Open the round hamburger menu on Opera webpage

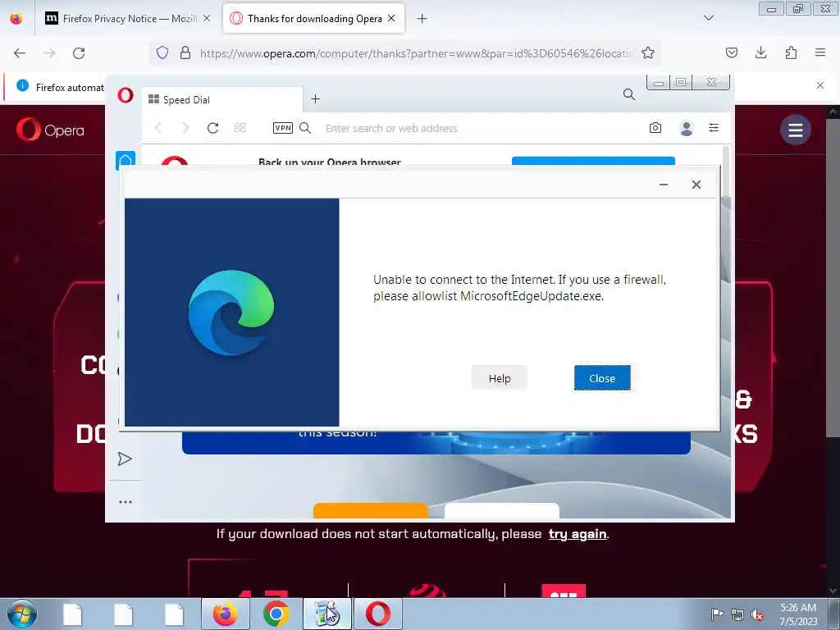[x=796, y=130]
